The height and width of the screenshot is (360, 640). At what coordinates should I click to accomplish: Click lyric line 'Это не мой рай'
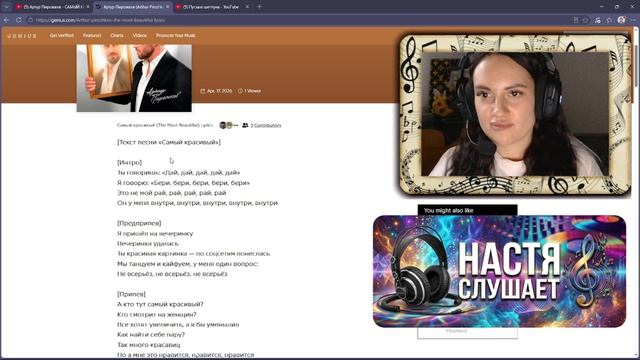171,193
